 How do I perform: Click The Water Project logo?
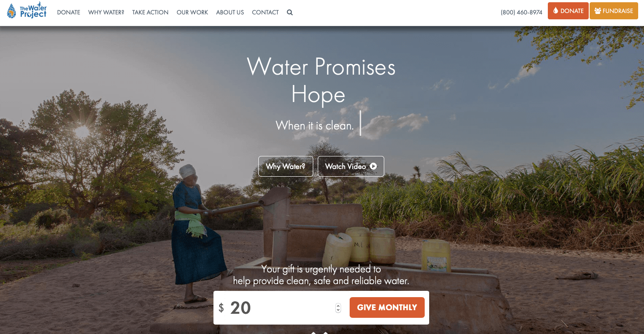[x=27, y=11]
